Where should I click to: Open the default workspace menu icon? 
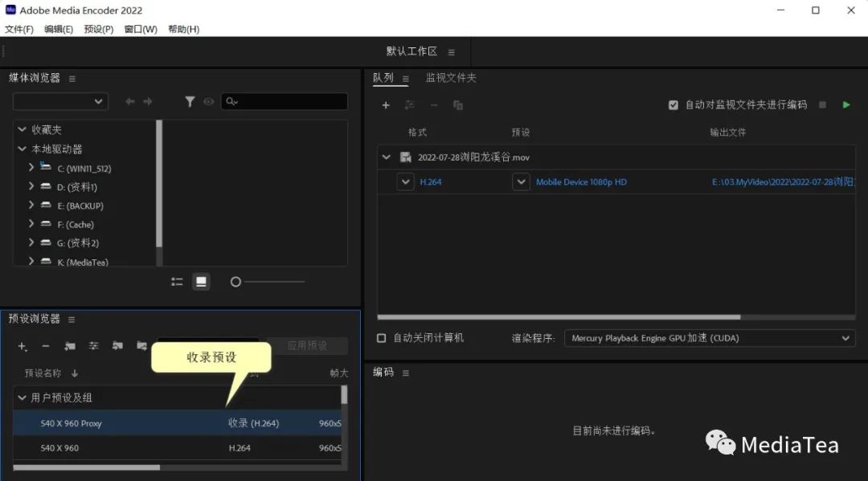tap(451, 52)
